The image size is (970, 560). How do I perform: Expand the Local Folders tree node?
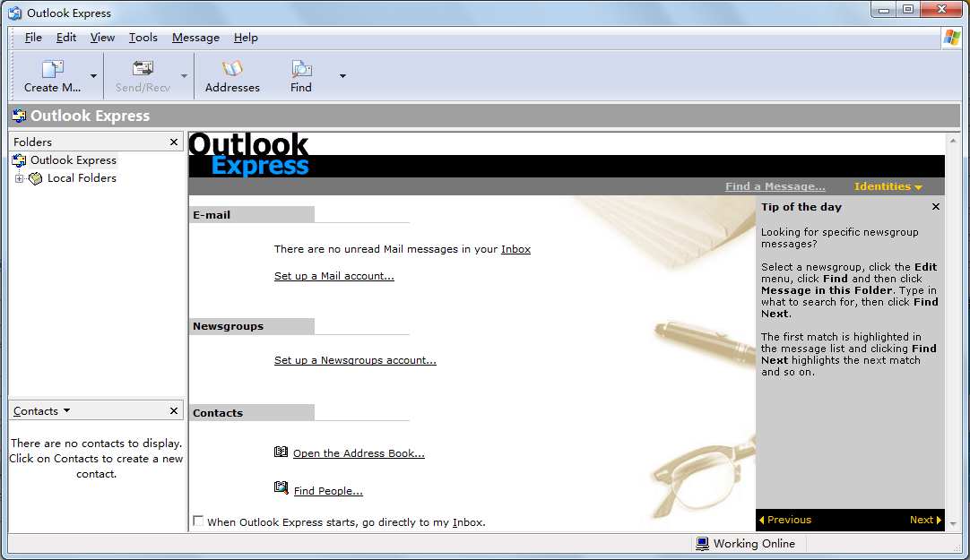[19, 178]
